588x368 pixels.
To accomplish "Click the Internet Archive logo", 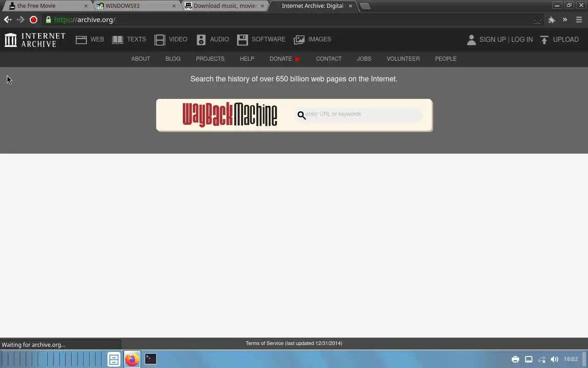I will click(35, 40).
